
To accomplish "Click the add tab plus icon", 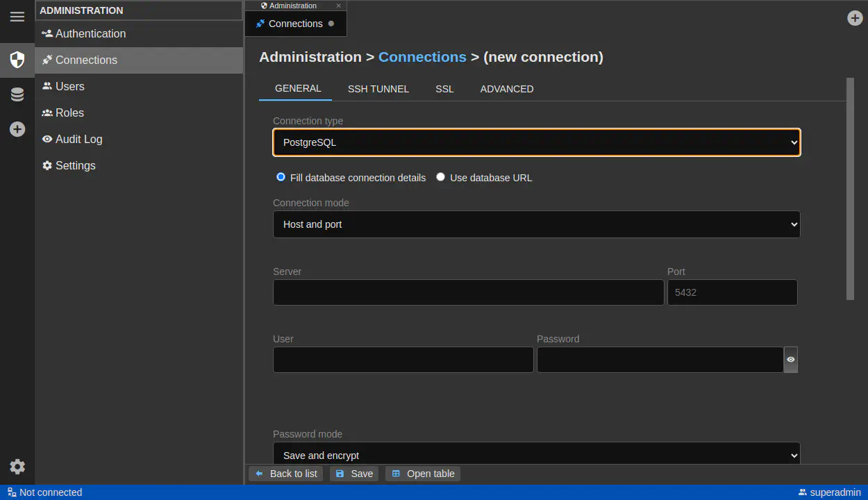I will click(856, 18).
